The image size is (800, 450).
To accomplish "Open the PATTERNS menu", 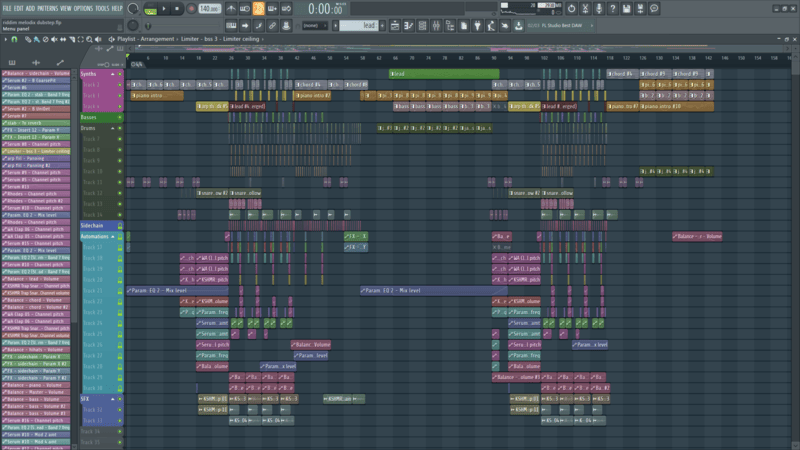I will click(48, 8).
